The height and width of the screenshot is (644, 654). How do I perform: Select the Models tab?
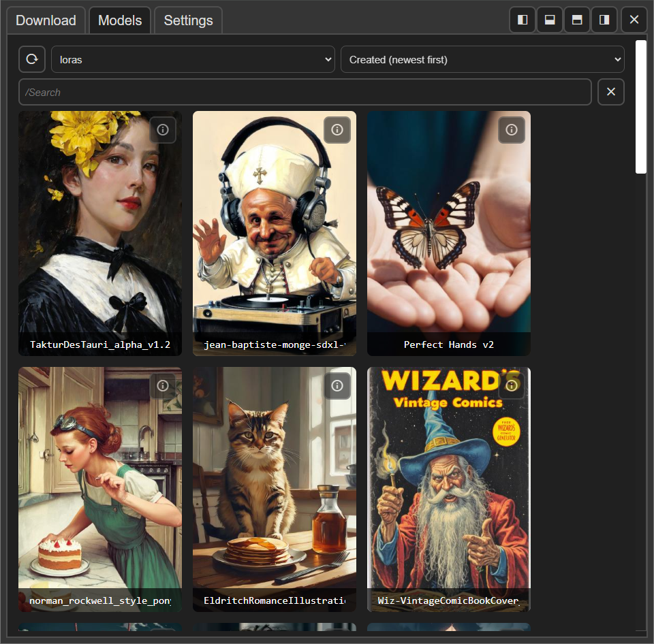120,20
